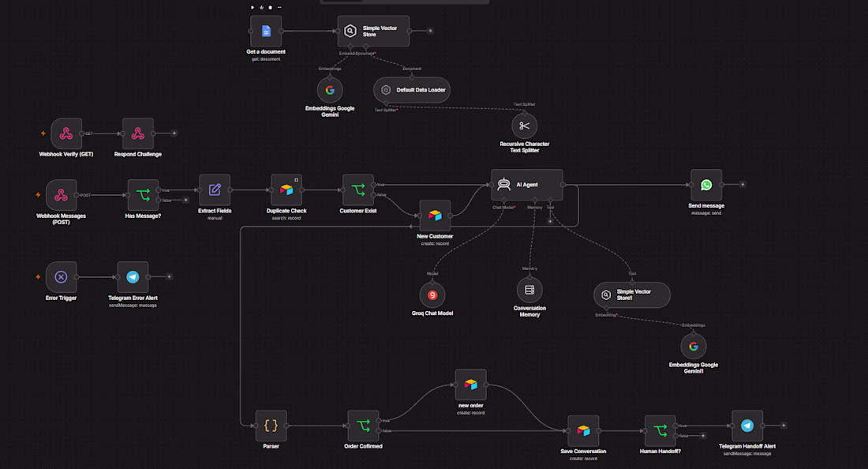Screen dimensions: 868x469
Task: Open the Has Message? IF node
Action: click(143, 195)
